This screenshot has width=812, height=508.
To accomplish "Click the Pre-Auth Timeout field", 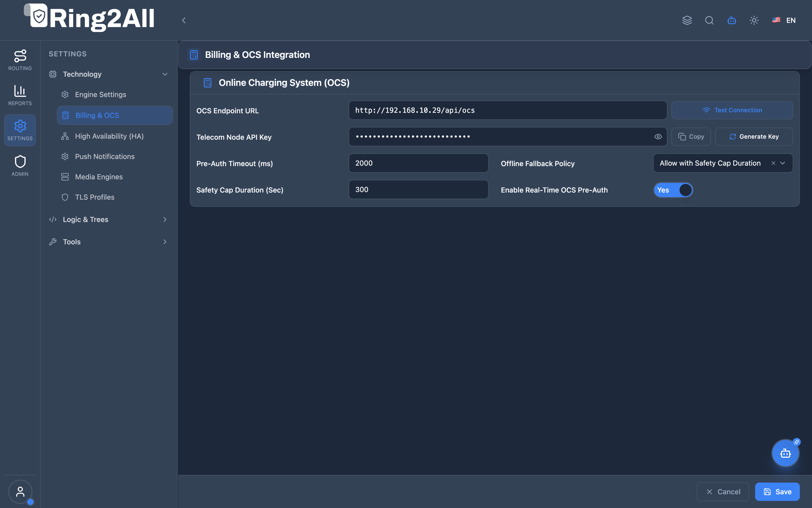I will [x=418, y=163].
